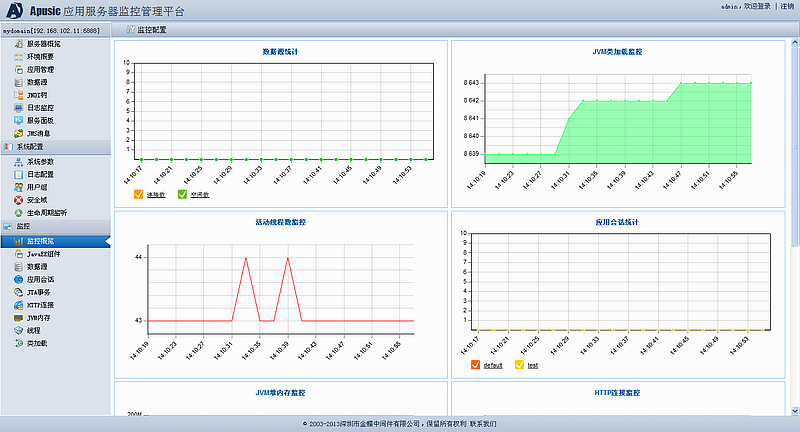Viewport: 800px width, 432px height.
Task: Open 系统参数 under 系统配置
Action: tap(40, 162)
